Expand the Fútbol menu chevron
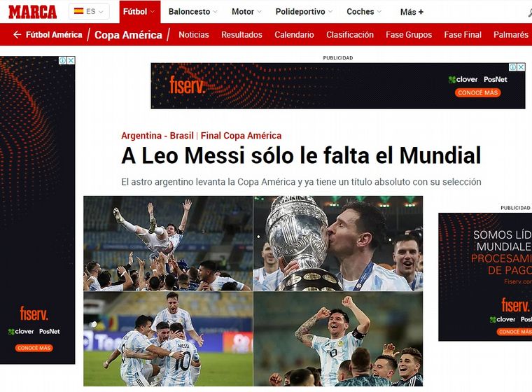 pos(153,11)
